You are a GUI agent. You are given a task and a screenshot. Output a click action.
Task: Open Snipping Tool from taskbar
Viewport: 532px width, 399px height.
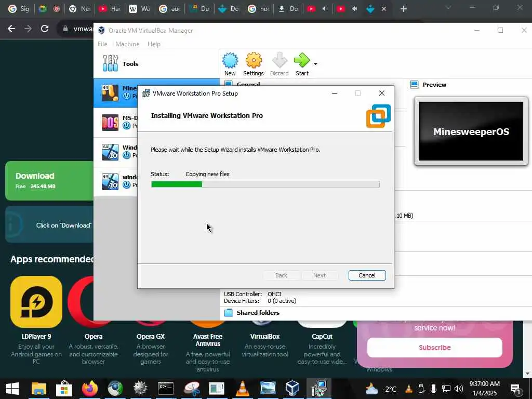(x=191, y=389)
